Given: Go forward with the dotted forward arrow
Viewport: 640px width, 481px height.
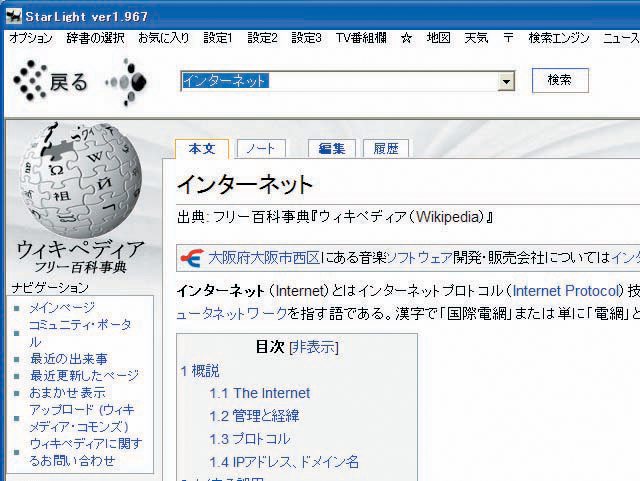Looking at the screenshot, I should 127,82.
